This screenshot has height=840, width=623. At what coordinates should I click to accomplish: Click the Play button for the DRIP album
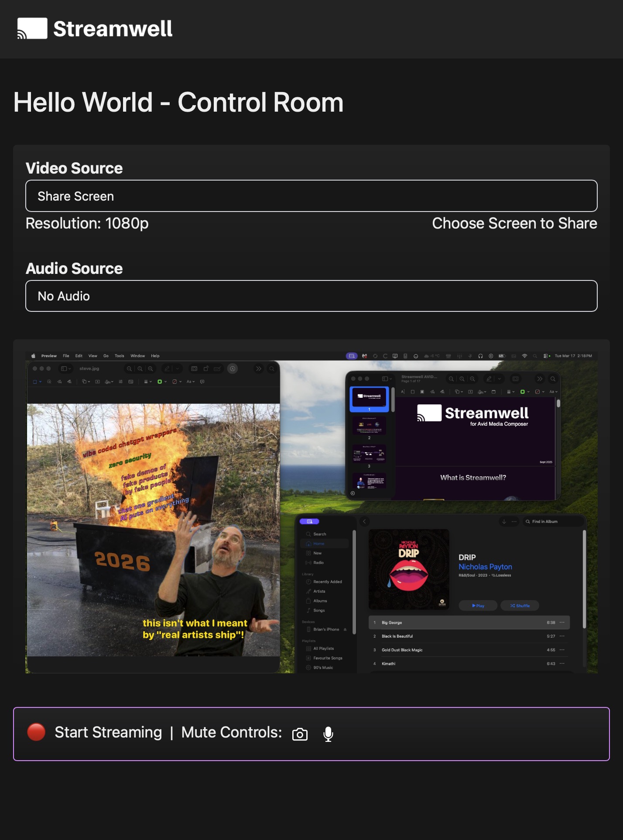478,606
